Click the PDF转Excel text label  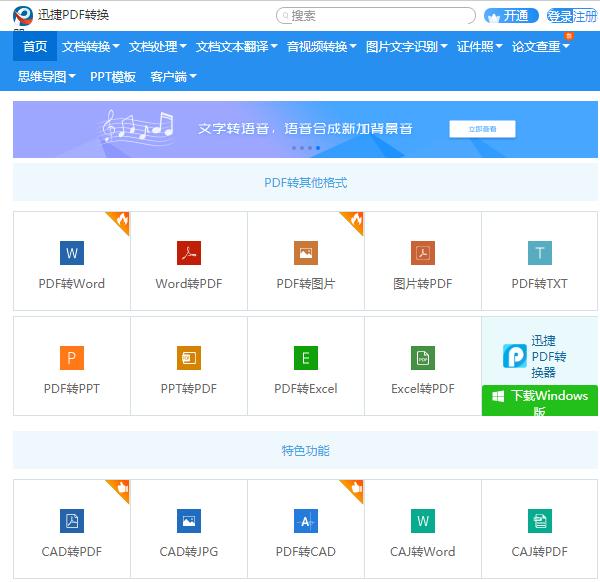tap(306, 388)
